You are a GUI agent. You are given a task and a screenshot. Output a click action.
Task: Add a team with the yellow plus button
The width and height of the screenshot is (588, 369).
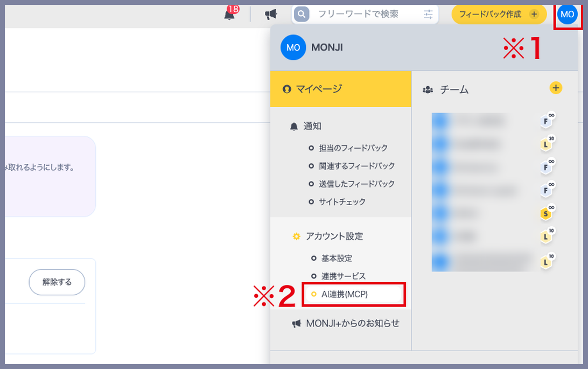click(x=556, y=88)
